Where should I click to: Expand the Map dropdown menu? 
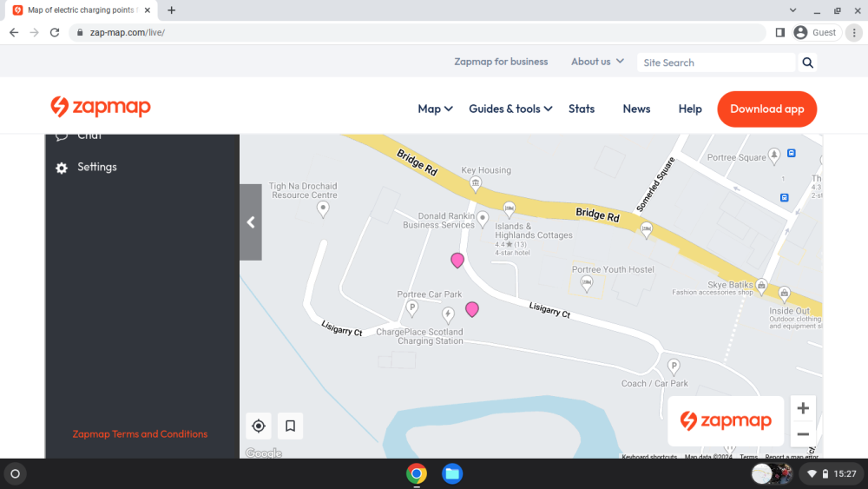pyautogui.click(x=435, y=109)
